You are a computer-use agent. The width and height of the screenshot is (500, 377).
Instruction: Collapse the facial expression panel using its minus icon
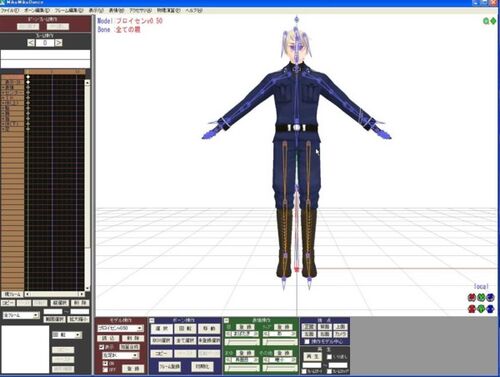tap(226, 320)
